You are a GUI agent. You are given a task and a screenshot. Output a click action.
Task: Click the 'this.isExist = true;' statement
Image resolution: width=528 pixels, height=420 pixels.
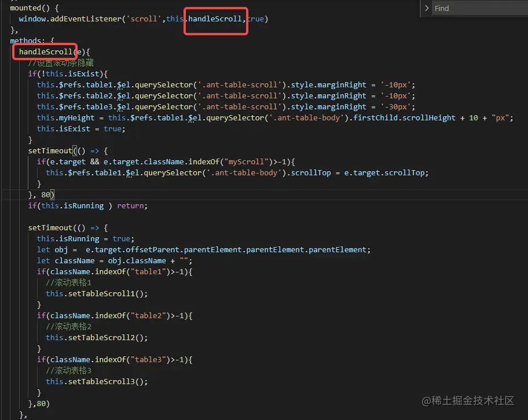tap(81, 129)
